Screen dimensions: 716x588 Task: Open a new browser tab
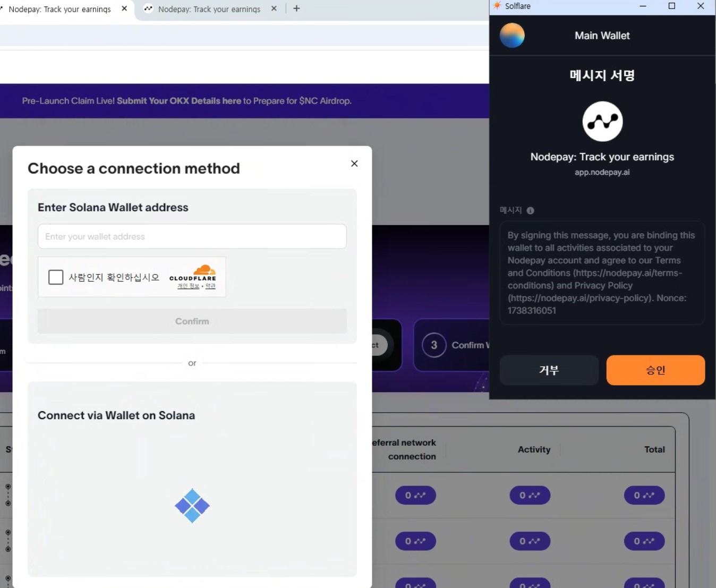point(296,8)
